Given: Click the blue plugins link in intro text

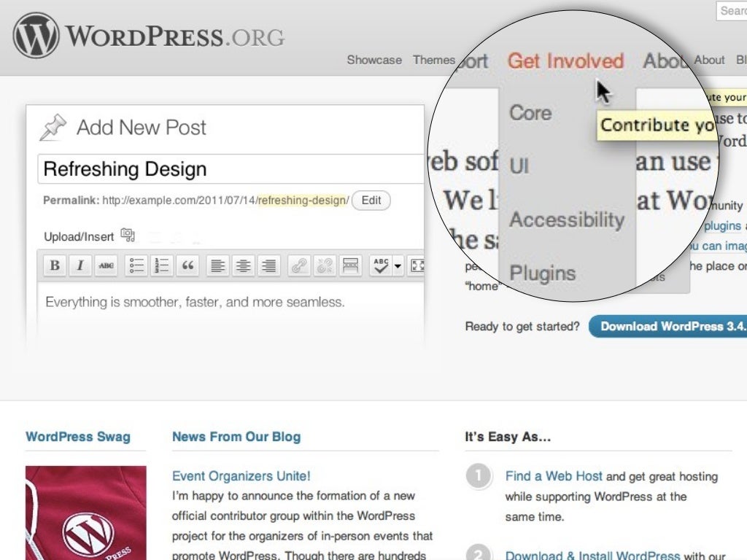Looking at the screenshot, I should [x=722, y=226].
